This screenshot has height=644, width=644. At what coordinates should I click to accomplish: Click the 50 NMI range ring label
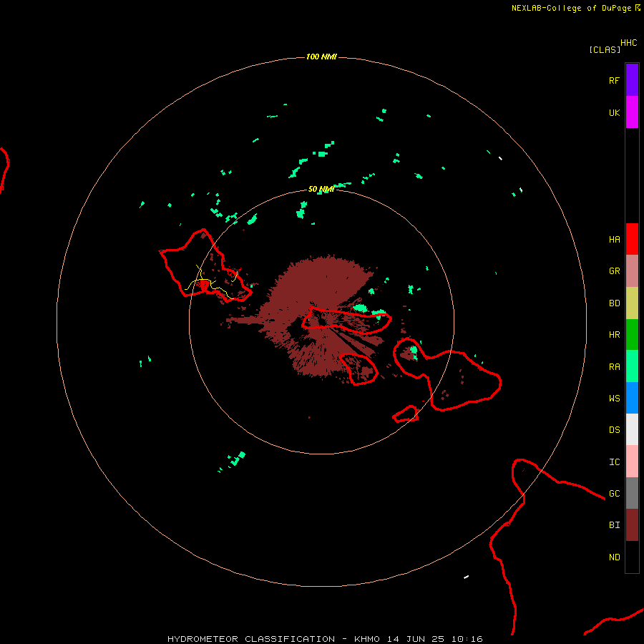[321, 189]
